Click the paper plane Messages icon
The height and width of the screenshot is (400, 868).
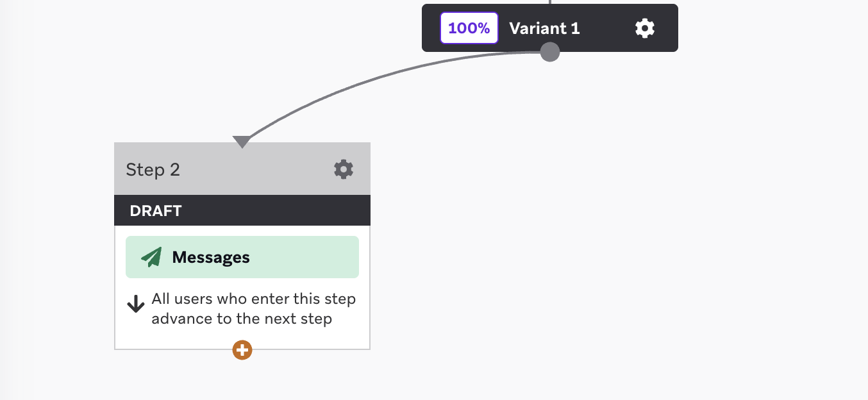pyautogui.click(x=151, y=258)
